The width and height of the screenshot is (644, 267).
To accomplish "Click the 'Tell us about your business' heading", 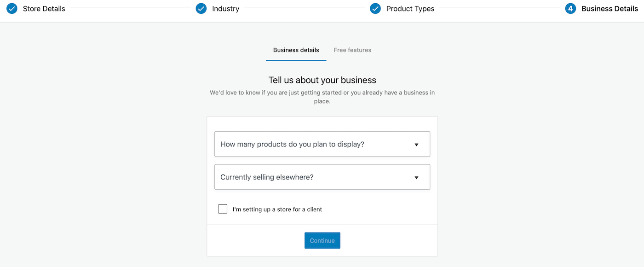I will tap(322, 80).
